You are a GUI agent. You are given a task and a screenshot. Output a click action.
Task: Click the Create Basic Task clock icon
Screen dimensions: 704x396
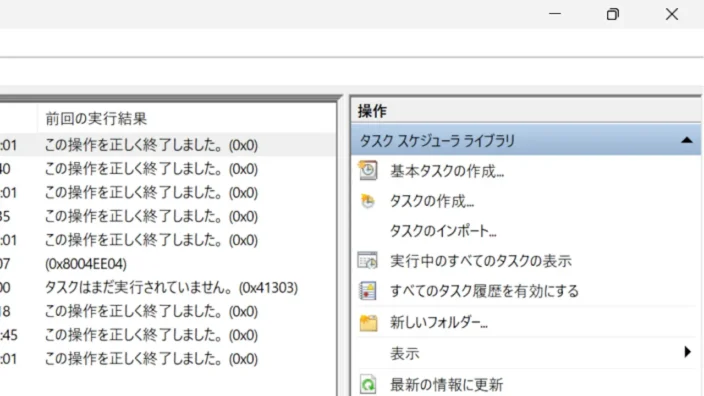click(x=368, y=171)
